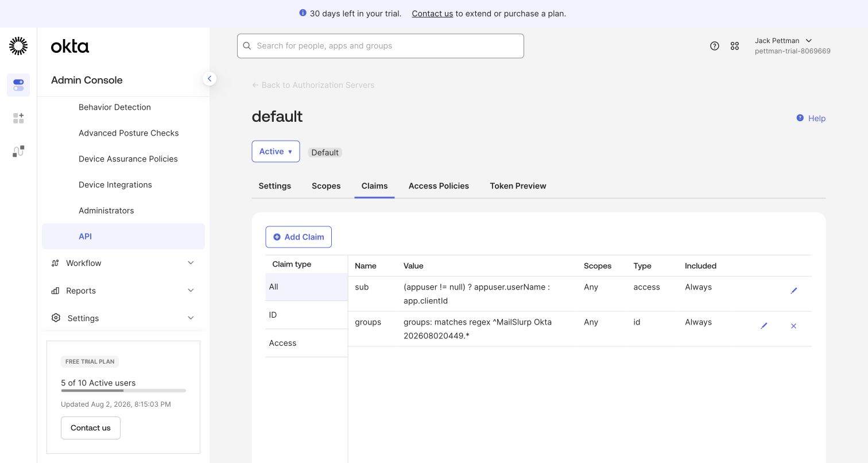868x463 pixels.
Task: Click the Workflow menu icon in sidebar
Action: [55, 263]
